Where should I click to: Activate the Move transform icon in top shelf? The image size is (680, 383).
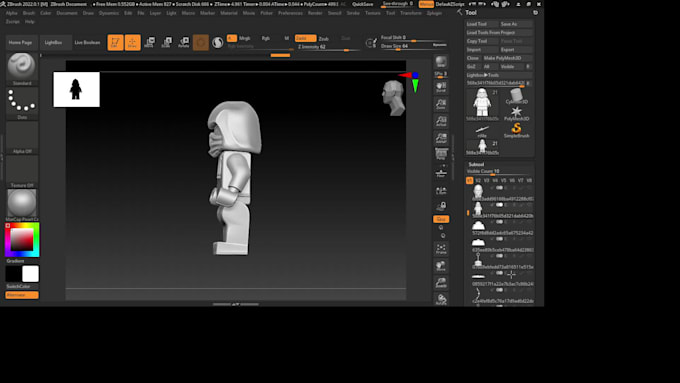click(149, 43)
